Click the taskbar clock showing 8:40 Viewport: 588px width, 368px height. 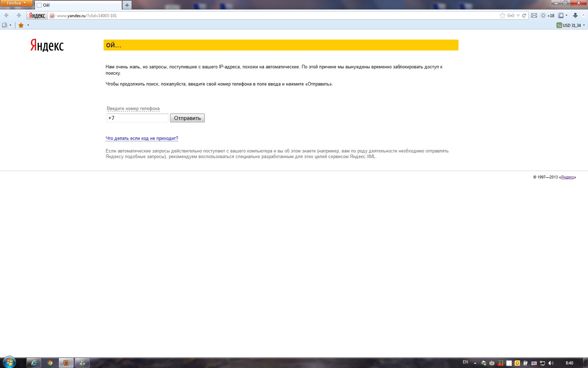(x=569, y=363)
